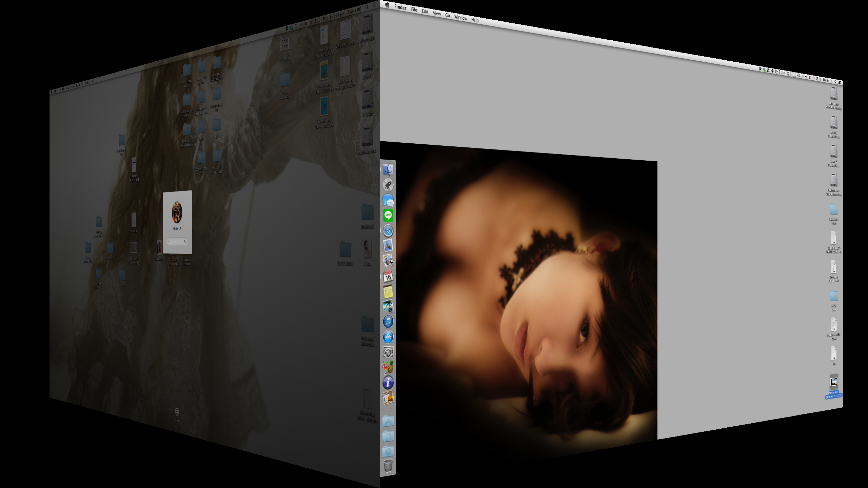Screen dimensions: 868x488
Task: Open iTunes from the Dock
Action: (x=388, y=321)
